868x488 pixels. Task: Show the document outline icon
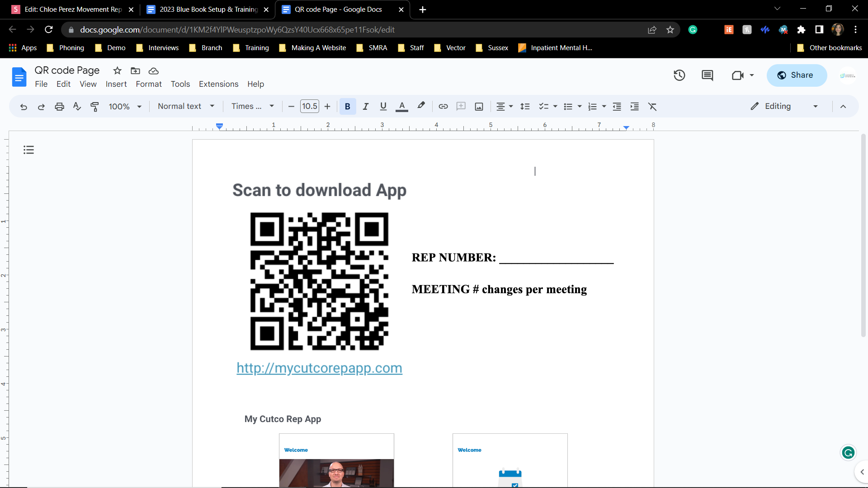click(28, 150)
